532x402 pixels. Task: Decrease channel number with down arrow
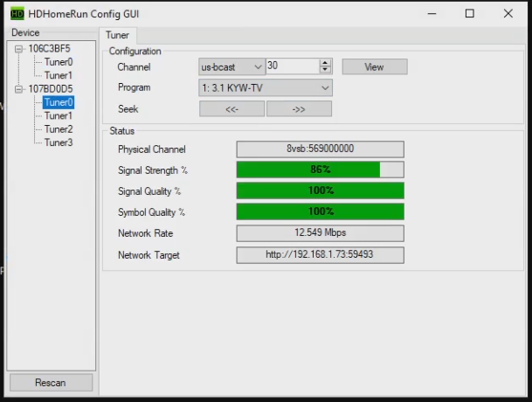(x=326, y=70)
